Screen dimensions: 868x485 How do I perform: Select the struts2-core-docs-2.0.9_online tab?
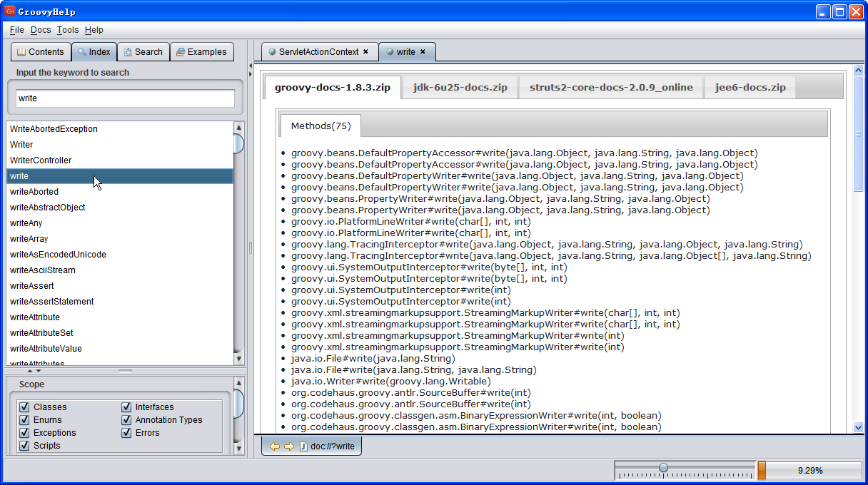point(611,88)
